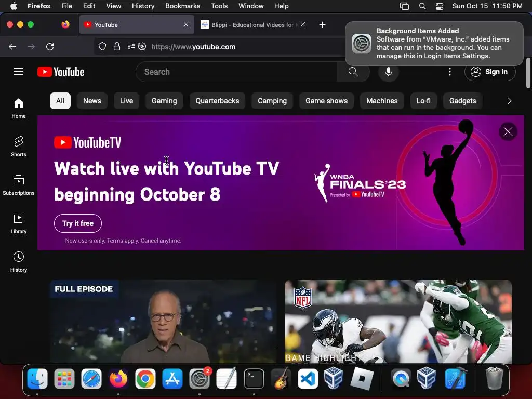Go to Home in sidebar
This screenshot has height=399, width=532.
19,108
